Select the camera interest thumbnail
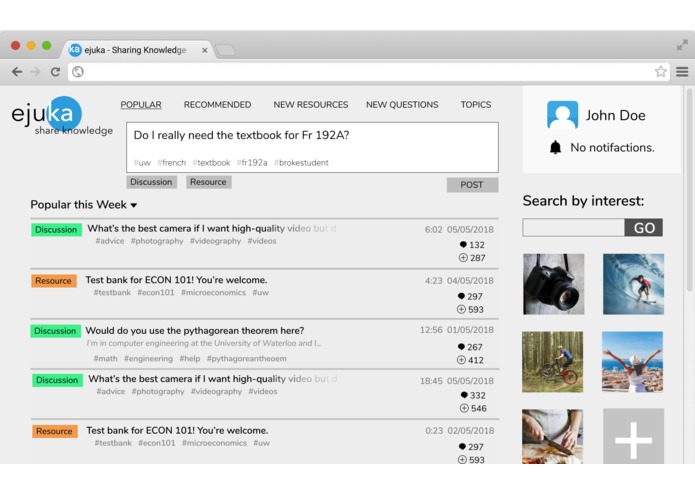Image resolution: width=695 pixels, height=494 pixels. tap(553, 284)
